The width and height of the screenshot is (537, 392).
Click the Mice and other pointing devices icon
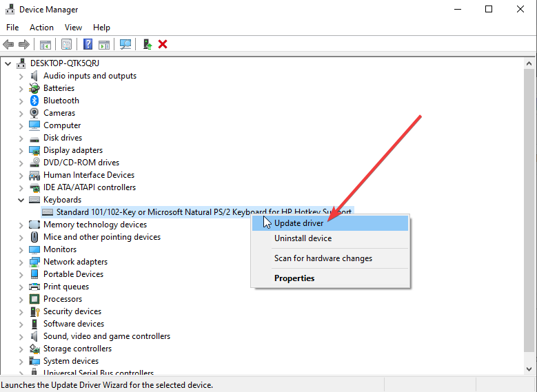[34, 237]
